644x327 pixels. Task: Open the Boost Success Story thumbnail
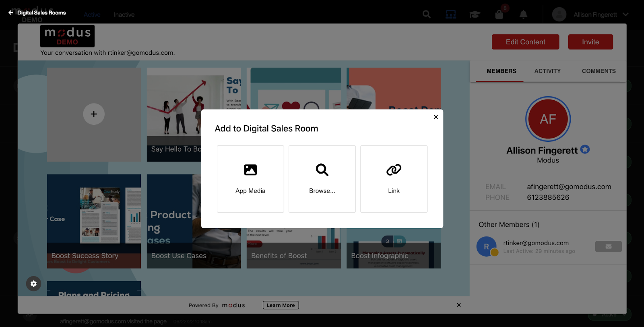tap(94, 221)
